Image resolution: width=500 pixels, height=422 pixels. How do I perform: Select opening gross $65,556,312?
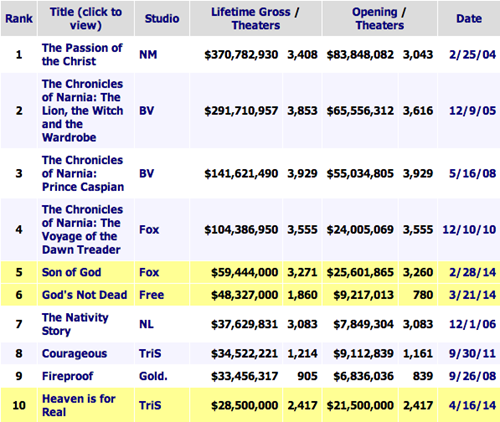pos(360,110)
